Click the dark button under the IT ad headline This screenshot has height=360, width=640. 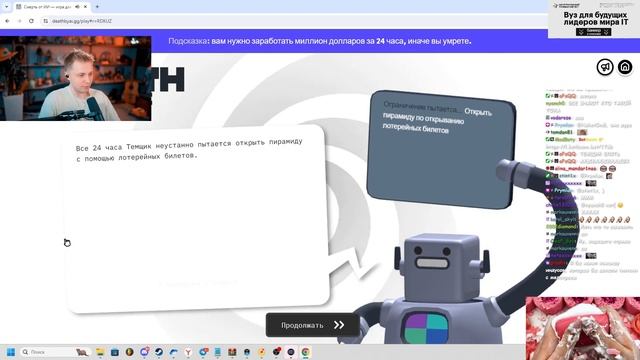[x=593, y=32]
